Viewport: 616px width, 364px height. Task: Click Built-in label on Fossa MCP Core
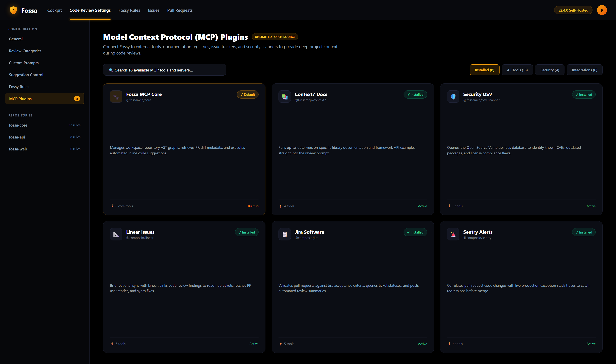[253, 206]
